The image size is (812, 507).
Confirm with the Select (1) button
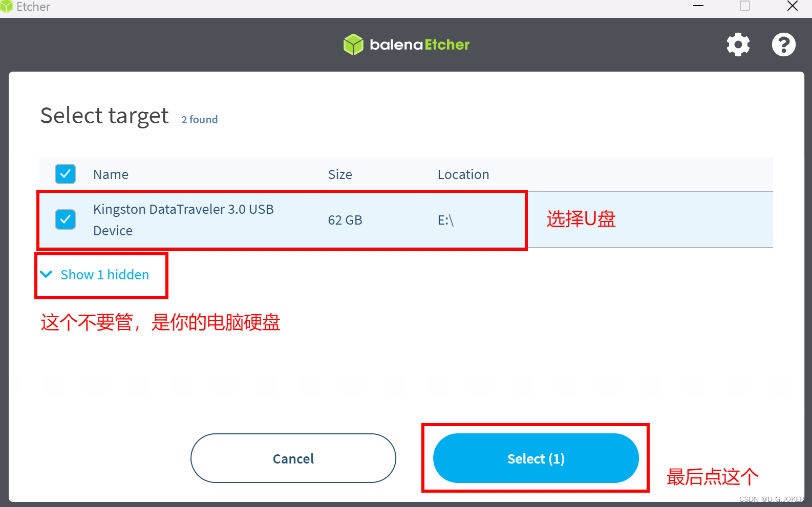tap(536, 458)
